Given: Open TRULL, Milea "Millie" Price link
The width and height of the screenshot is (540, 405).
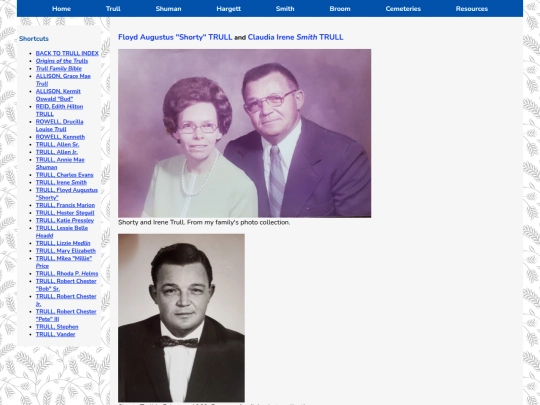Looking at the screenshot, I should click(x=64, y=262).
